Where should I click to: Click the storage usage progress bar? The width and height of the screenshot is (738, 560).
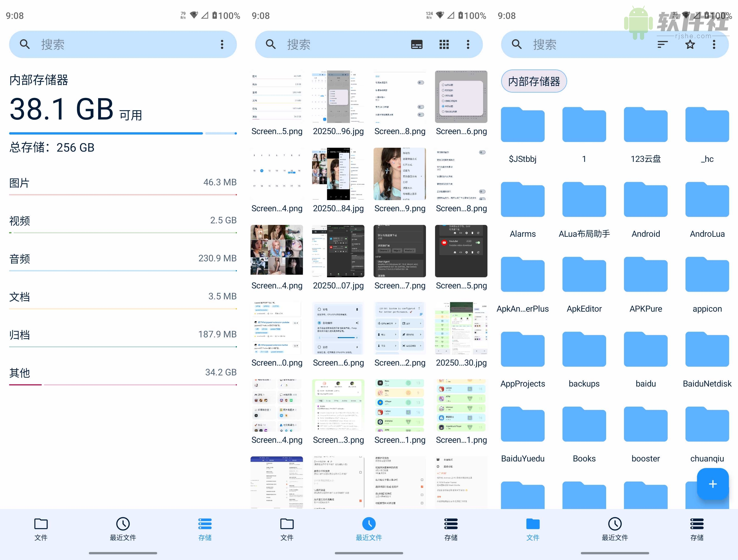[123, 133]
